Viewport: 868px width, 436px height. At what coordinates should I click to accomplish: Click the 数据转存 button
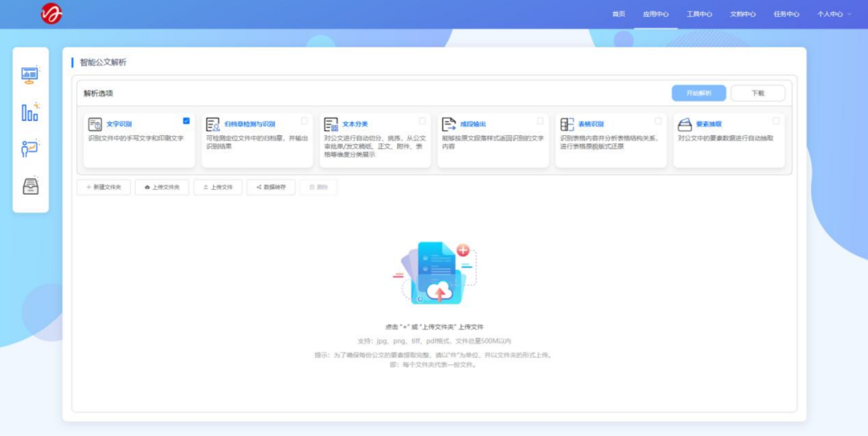(x=271, y=187)
